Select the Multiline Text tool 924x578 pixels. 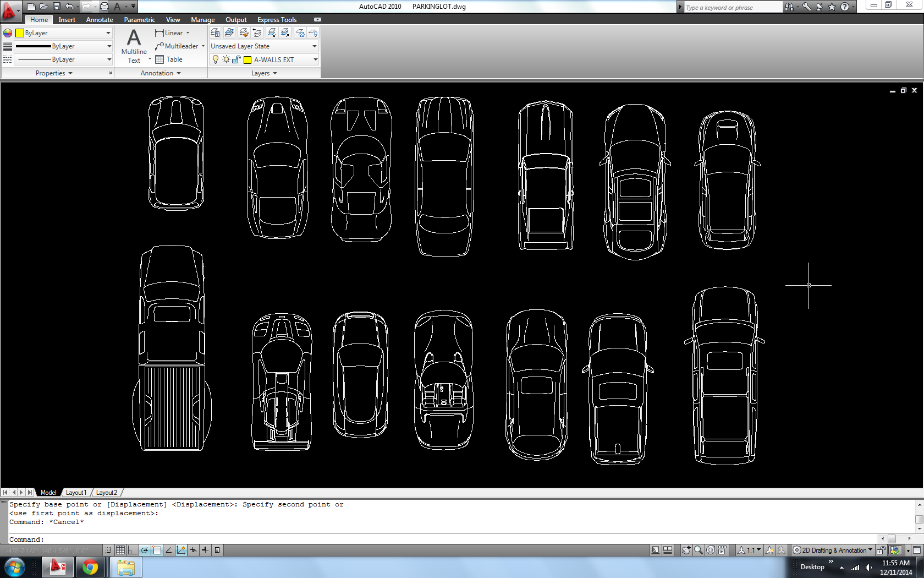[x=134, y=46]
